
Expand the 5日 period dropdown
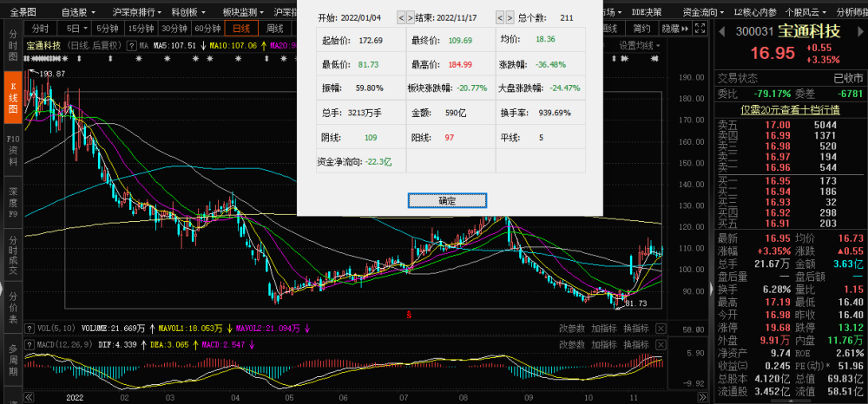click(77, 28)
